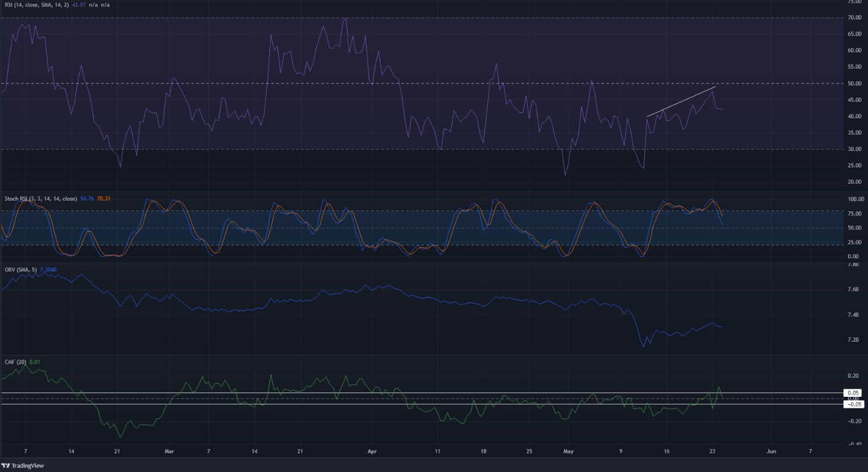Click the 70.00 level on RSI scale
The image size is (868, 472).
[x=854, y=18]
